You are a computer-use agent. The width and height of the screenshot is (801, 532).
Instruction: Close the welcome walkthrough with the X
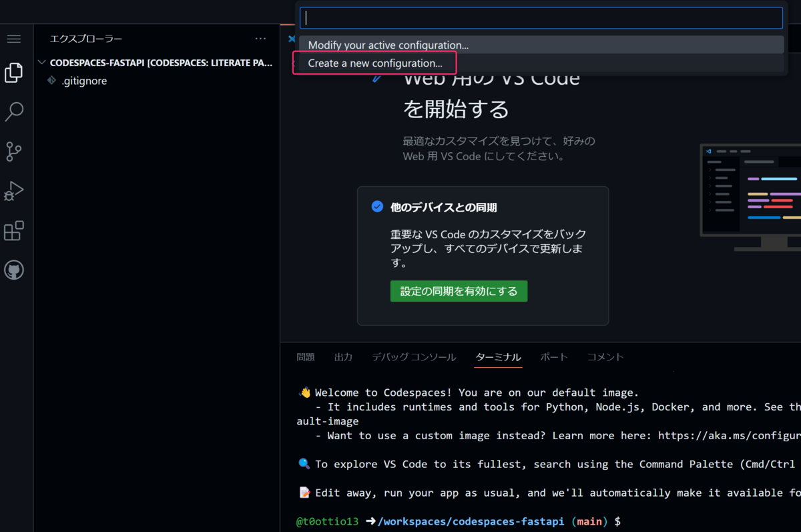click(292, 39)
